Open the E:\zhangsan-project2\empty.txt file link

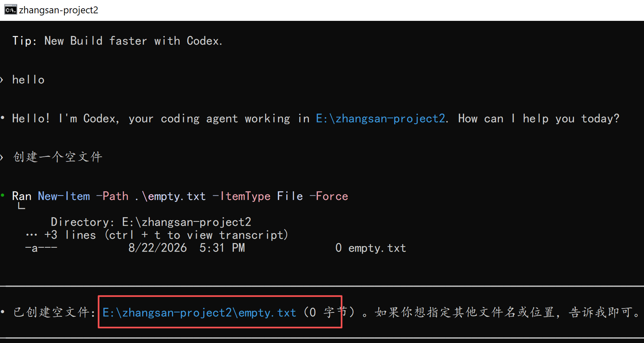pos(199,312)
